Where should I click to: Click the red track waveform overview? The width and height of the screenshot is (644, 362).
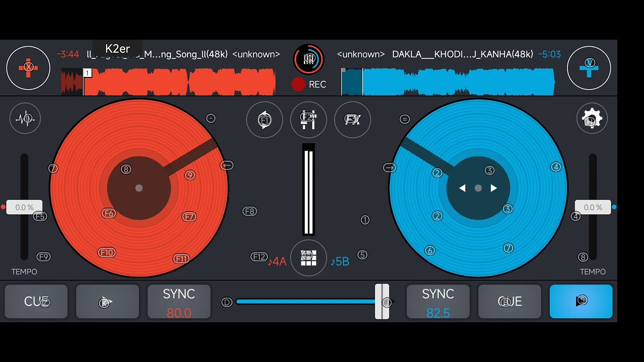click(168, 82)
